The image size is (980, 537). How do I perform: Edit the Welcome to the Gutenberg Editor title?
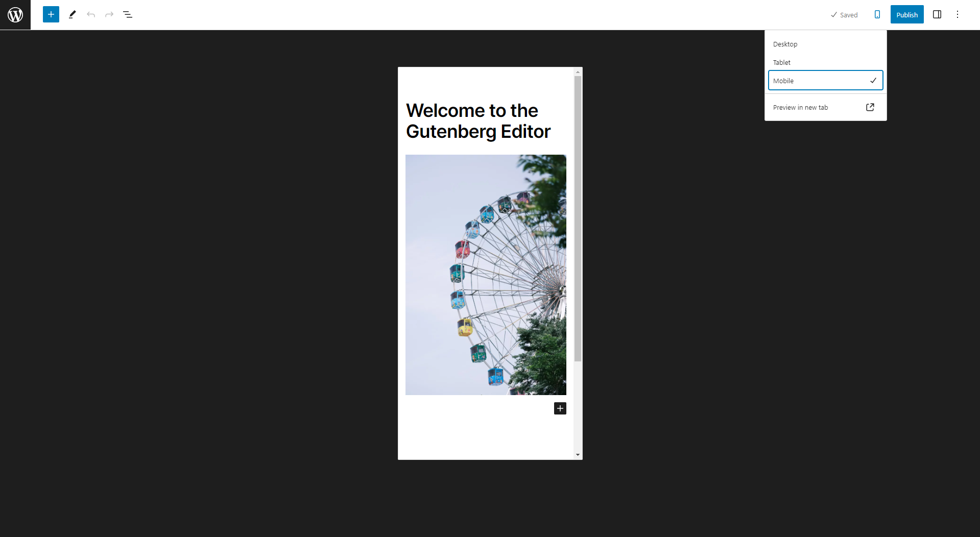[x=479, y=121]
